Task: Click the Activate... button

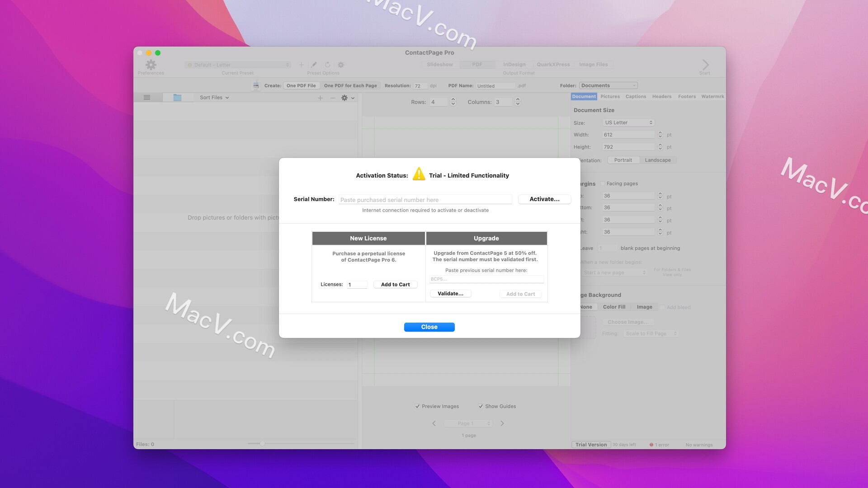Action: point(544,199)
